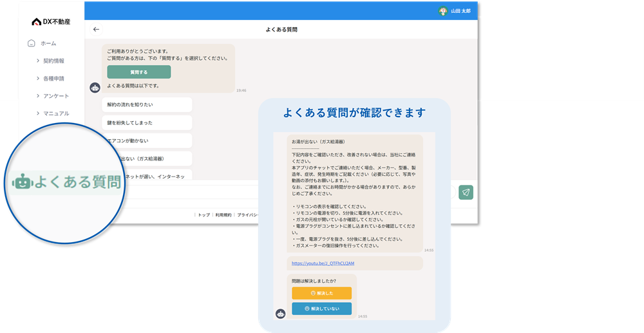The width and height of the screenshot is (644, 333).
Task: Click the よくある質問 page title
Action: [x=281, y=30]
